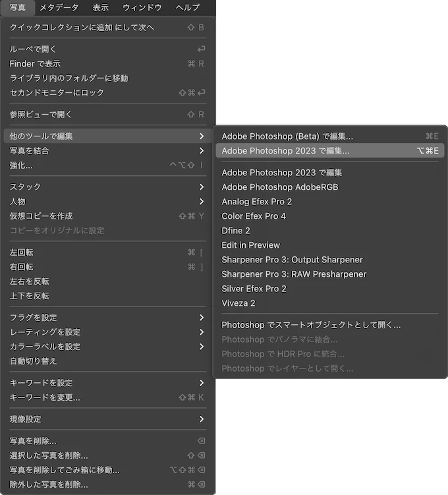Select 除外した写真を削除...
Viewport: 448px width, 495px height.
(108, 484)
